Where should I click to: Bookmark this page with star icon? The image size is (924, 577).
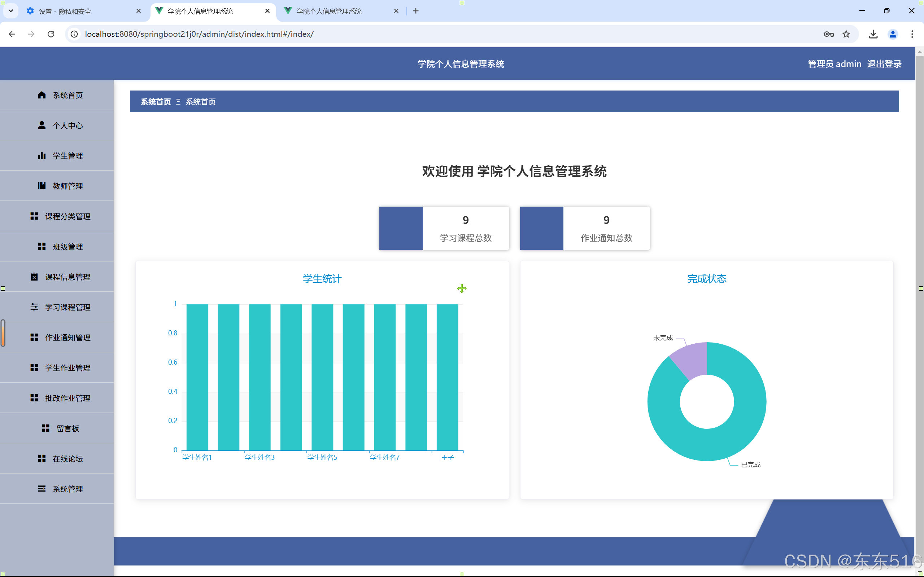[846, 34]
